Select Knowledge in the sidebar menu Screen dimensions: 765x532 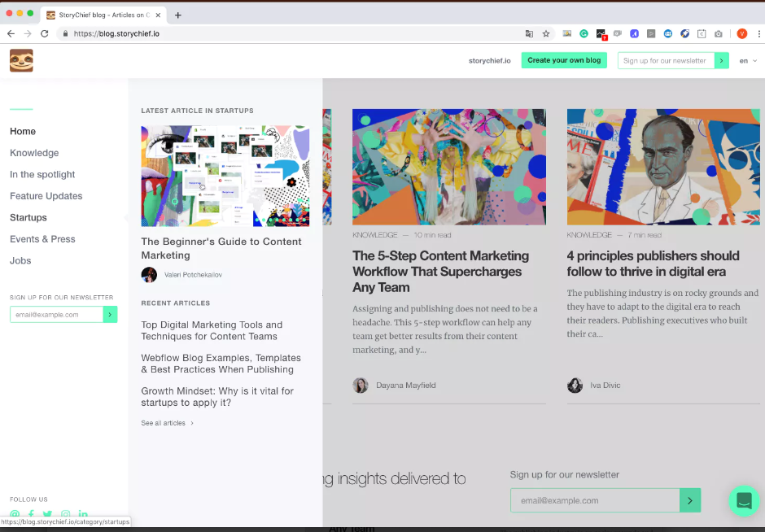point(34,153)
